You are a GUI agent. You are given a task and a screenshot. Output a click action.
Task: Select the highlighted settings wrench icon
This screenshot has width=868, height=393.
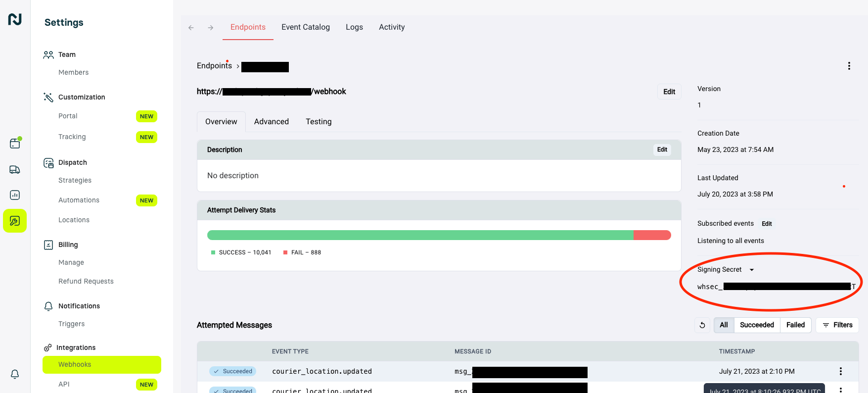pyautogui.click(x=15, y=221)
